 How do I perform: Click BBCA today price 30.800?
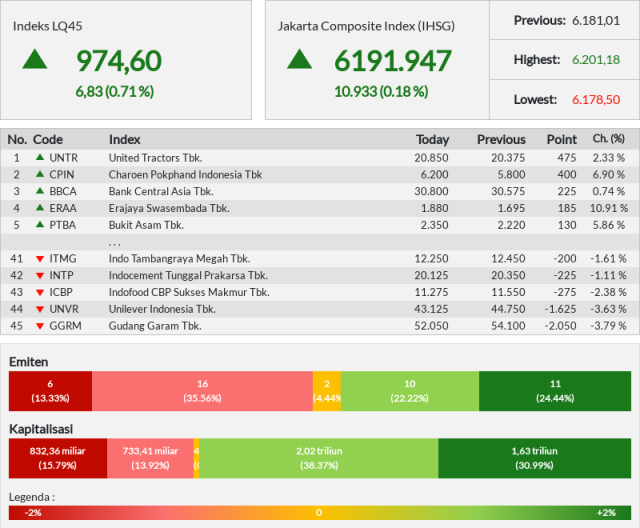(x=431, y=191)
